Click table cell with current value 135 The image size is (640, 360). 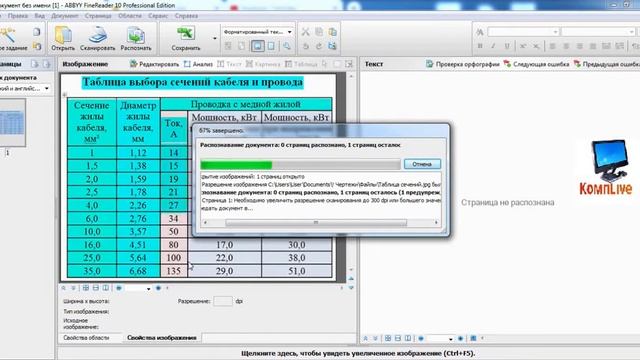coord(173,271)
